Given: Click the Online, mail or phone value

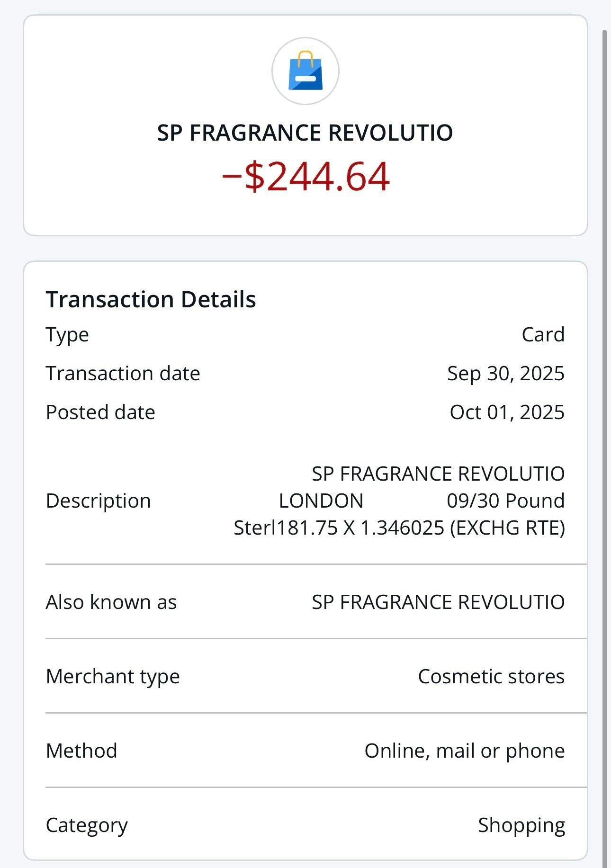Looking at the screenshot, I should click(464, 751).
